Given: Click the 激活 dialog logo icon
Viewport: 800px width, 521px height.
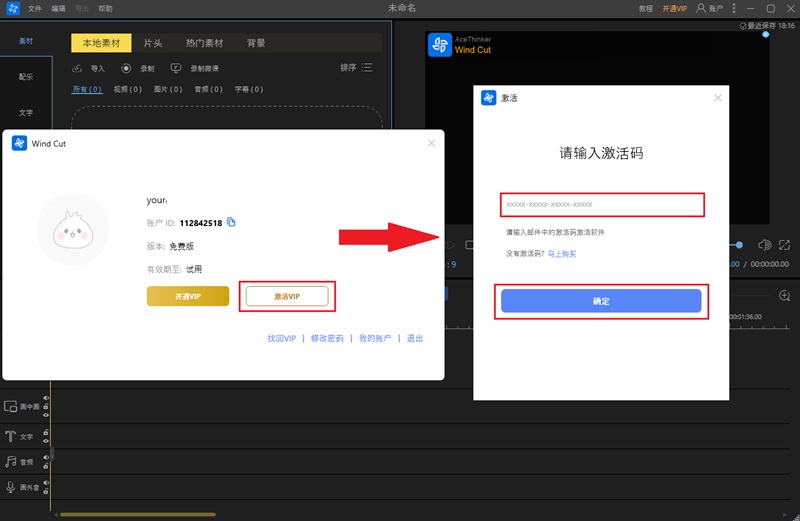Looking at the screenshot, I should [489, 97].
